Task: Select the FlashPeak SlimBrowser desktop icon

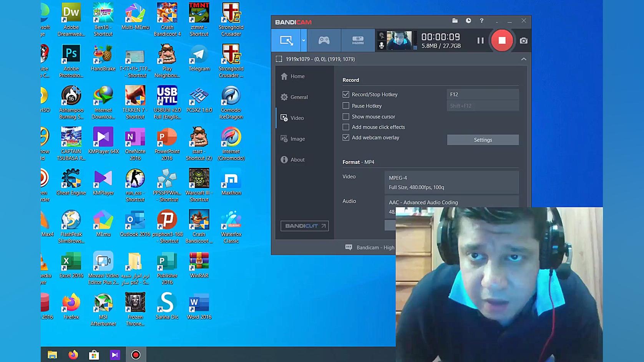Action: pos(71,227)
